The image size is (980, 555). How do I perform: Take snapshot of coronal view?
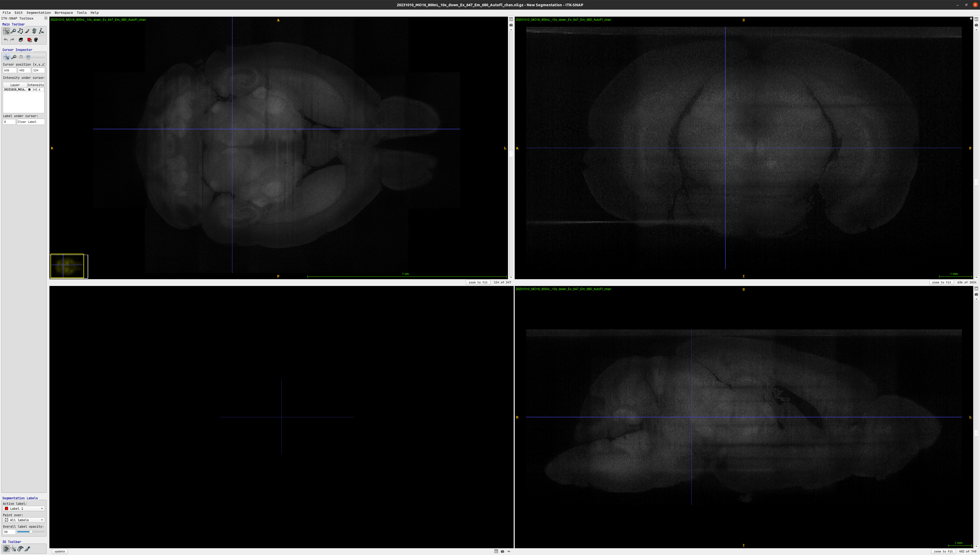click(x=976, y=294)
